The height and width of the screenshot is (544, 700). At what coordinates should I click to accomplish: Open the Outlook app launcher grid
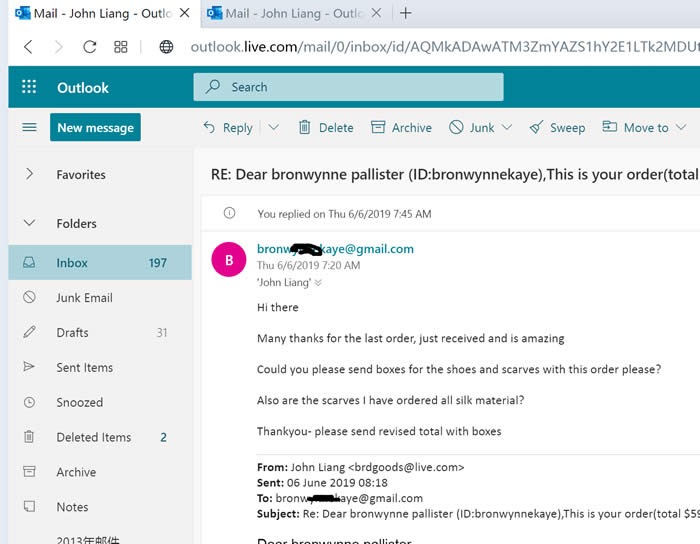point(28,87)
